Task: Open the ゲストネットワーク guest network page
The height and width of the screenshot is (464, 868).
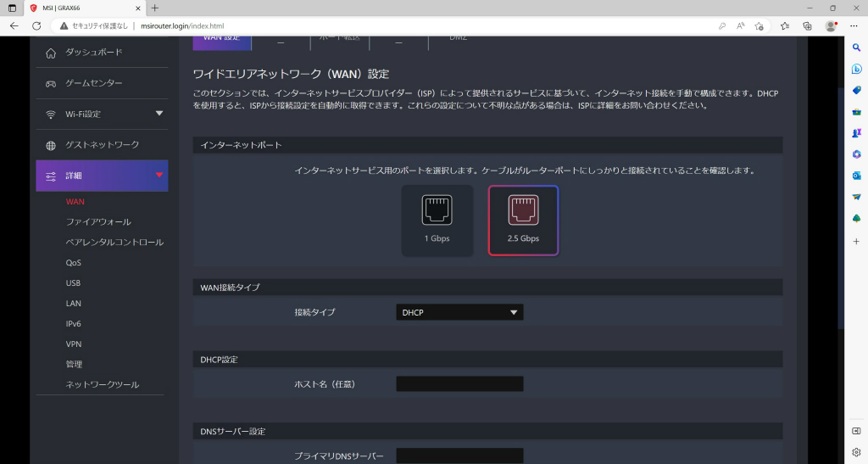Action: (x=102, y=145)
